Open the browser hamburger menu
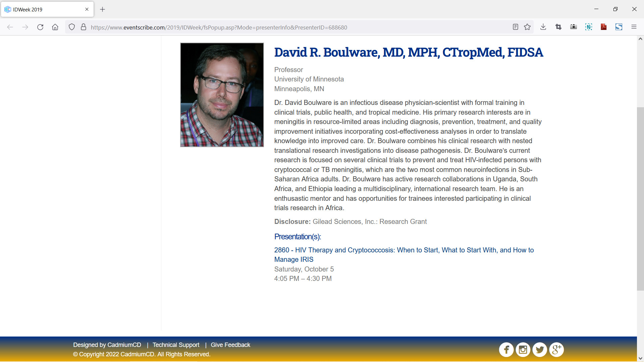Image resolution: width=644 pixels, height=362 pixels. coord(634,27)
